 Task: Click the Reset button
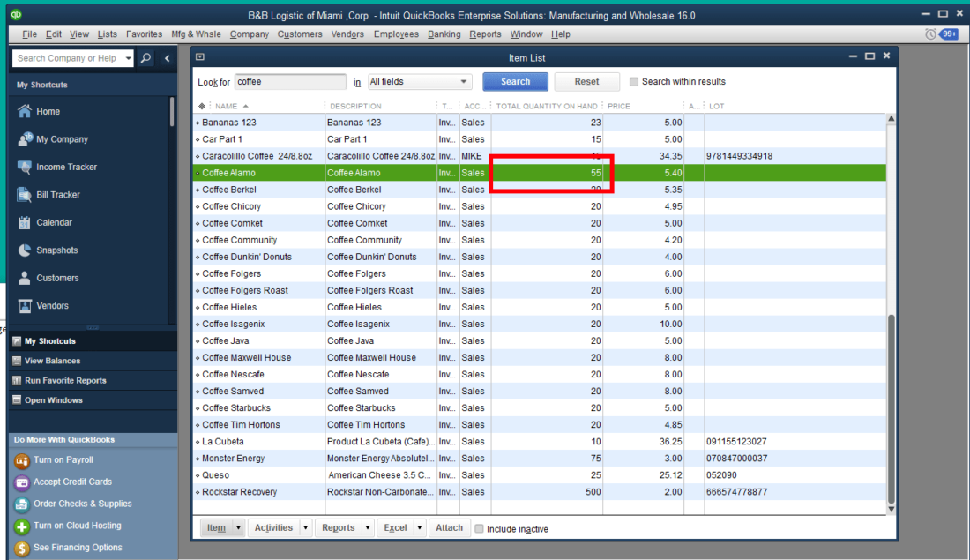[586, 82]
